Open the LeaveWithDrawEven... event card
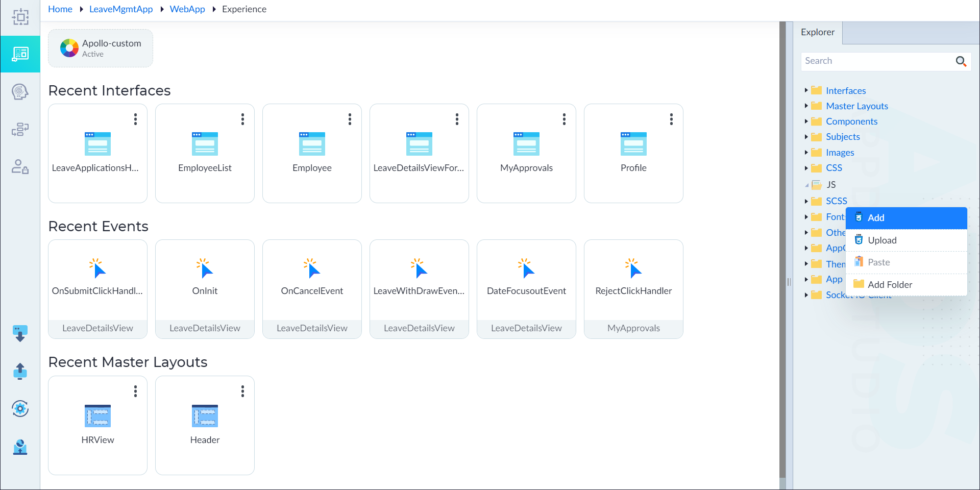The height and width of the screenshot is (490, 980). [x=419, y=289]
